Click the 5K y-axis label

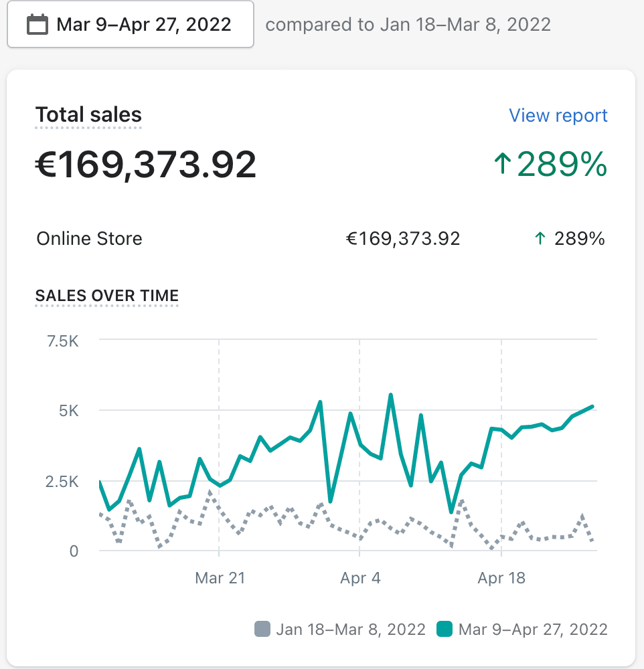pos(69,411)
